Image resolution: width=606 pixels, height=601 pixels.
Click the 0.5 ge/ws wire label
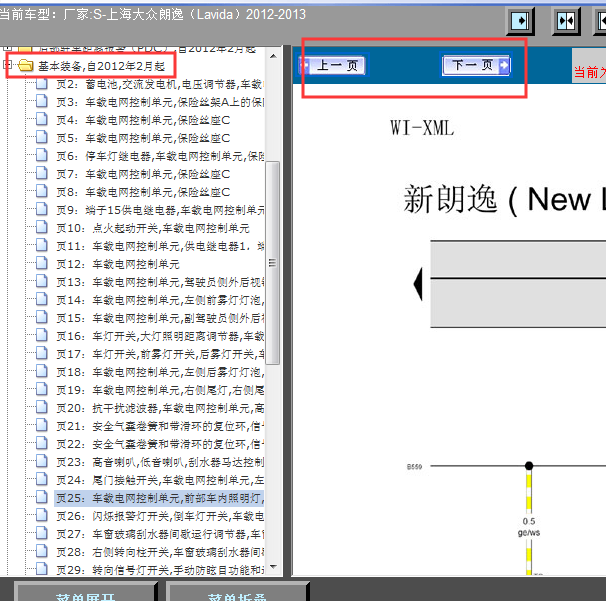coord(529,527)
